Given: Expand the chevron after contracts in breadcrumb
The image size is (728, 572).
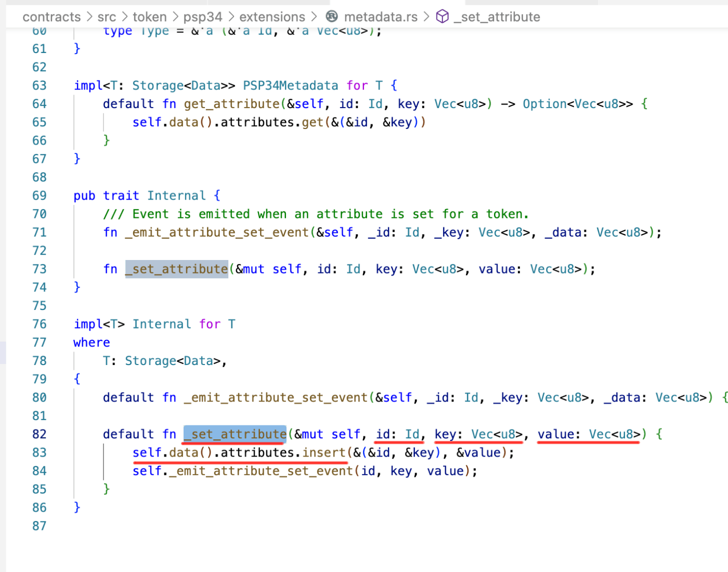Looking at the screenshot, I should pyautogui.click(x=89, y=17).
